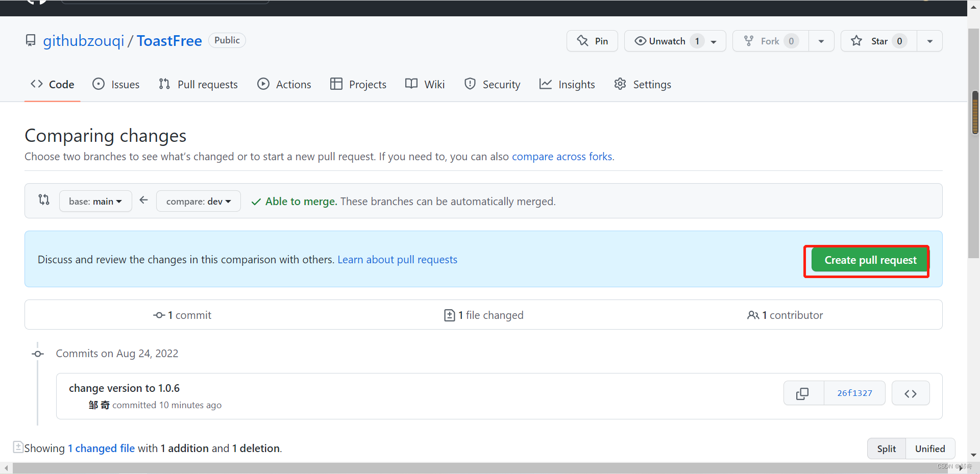Click the Fork branch icon
This screenshot has width=980, height=474.
(x=749, y=41)
